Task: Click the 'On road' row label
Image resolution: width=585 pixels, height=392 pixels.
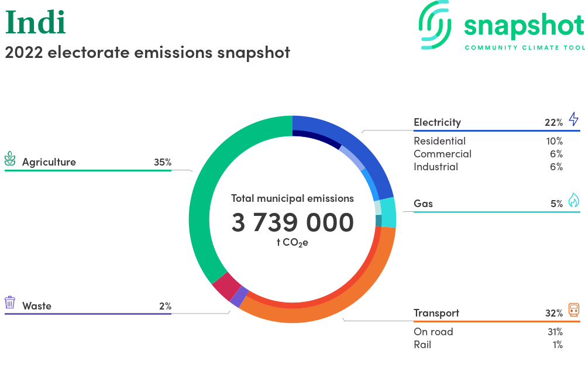Action: click(x=433, y=332)
